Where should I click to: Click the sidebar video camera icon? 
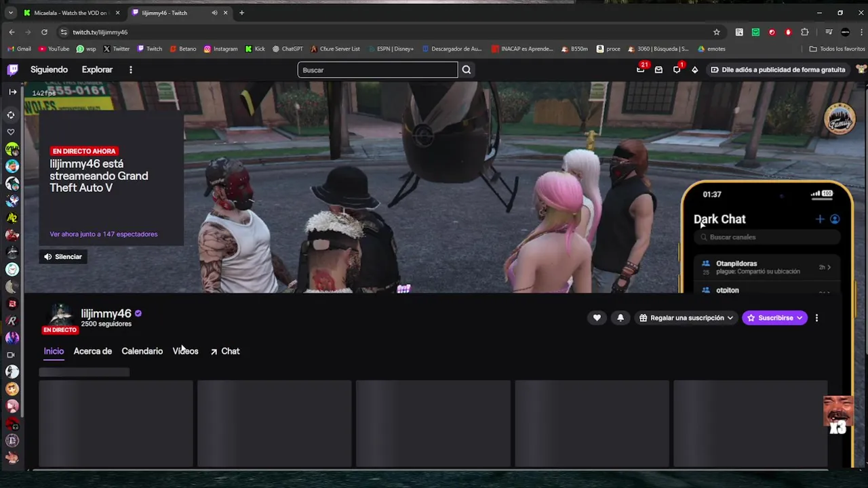point(11,354)
